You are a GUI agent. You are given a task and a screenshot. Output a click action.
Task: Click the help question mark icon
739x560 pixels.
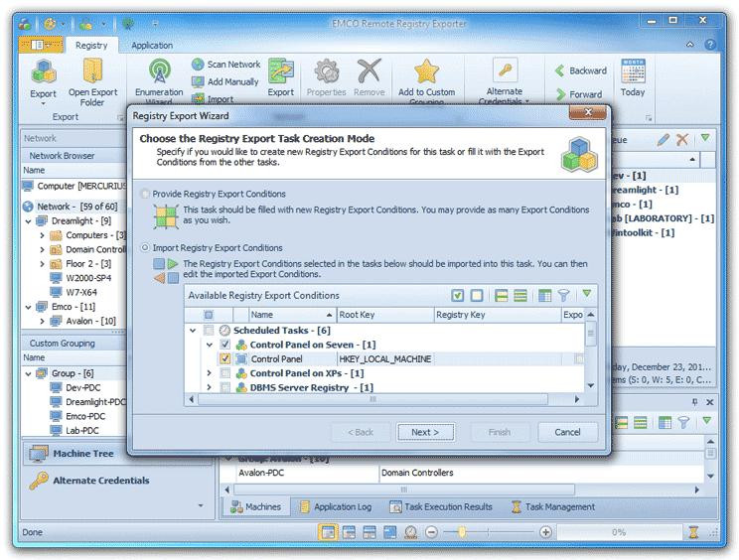click(710, 45)
